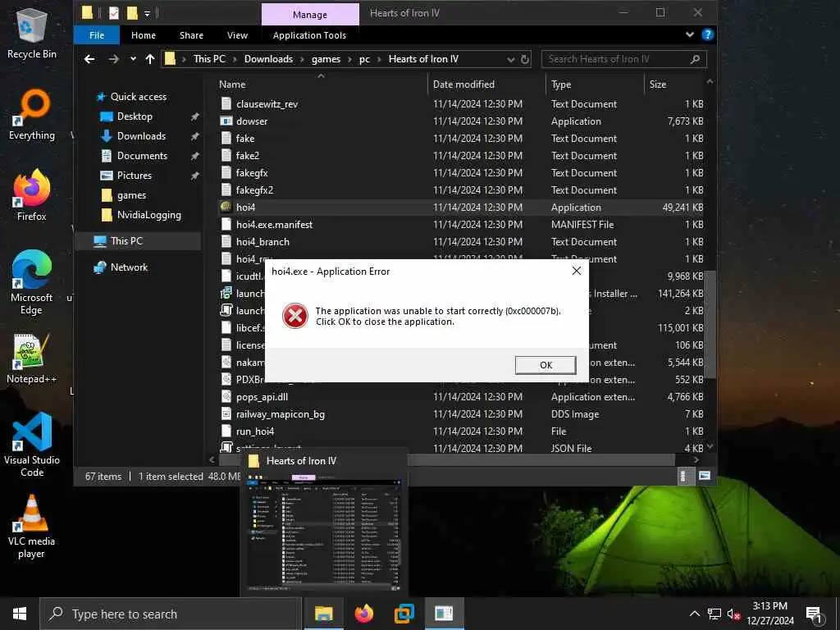Open the Visual Studio Code desktop shortcut
The height and width of the screenshot is (630, 840).
pyautogui.click(x=32, y=445)
